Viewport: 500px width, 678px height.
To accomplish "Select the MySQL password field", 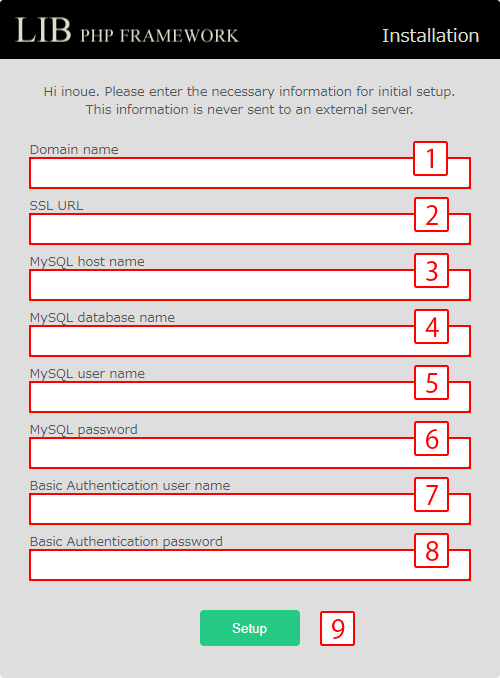I will coord(250,453).
